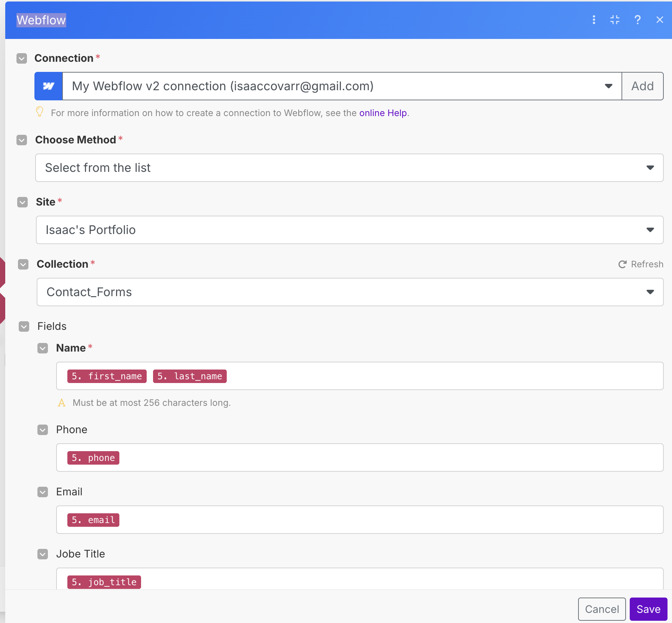
Task: Toggle the Email field checkbox
Action: [43, 492]
